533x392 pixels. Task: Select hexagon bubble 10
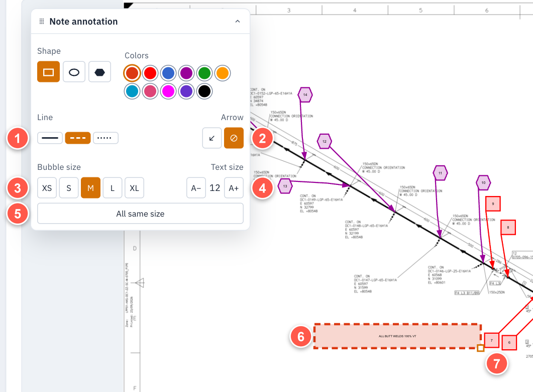coord(483,182)
